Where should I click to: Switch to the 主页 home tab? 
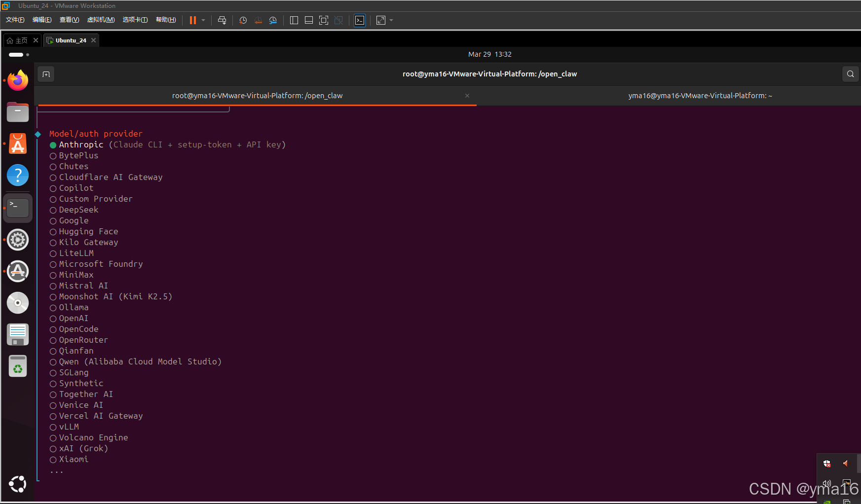point(18,40)
